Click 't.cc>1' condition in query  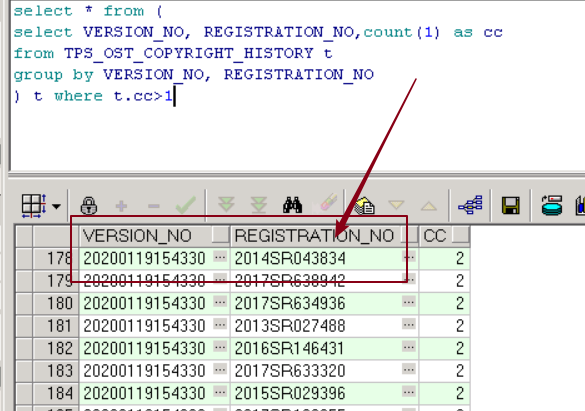pyautogui.click(x=143, y=96)
